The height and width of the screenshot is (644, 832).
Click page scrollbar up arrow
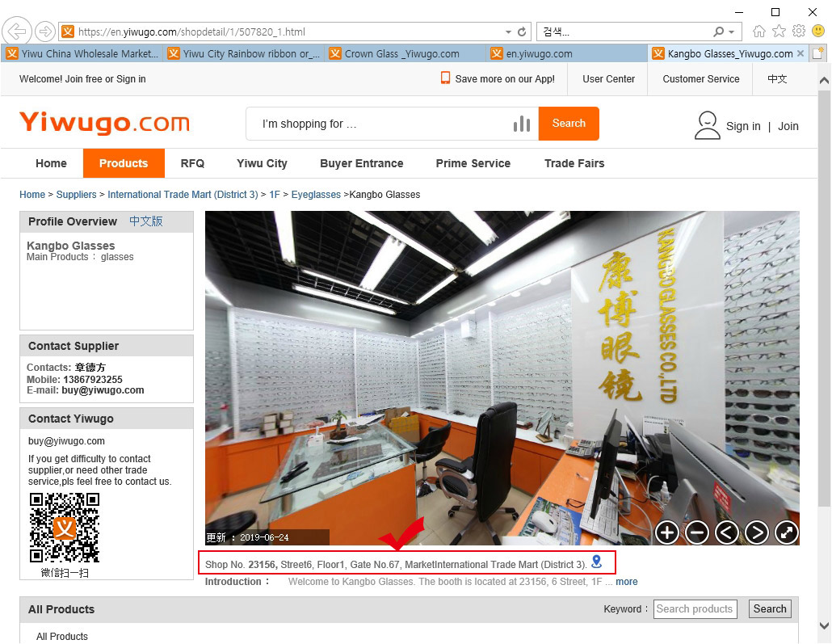coord(824,80)
